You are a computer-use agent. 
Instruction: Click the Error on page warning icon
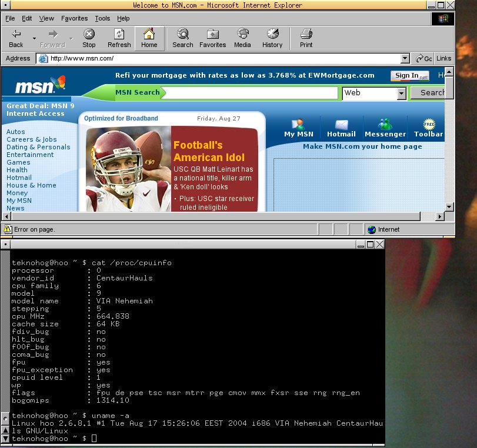(8, 229)
